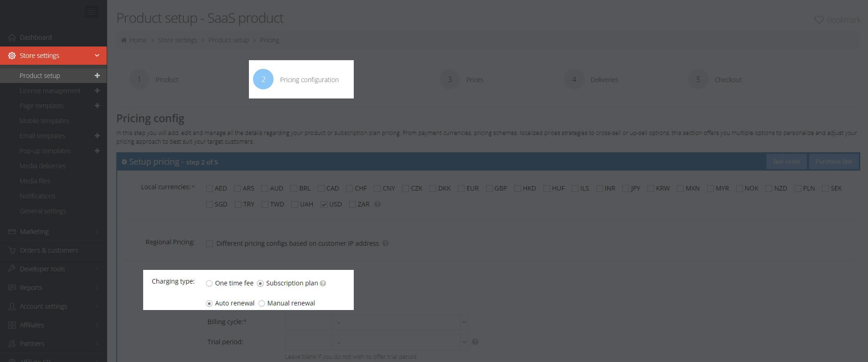868x362 pixels.
Task: Expand the Developer tools menu arrow
Action: tap(97, 269)
